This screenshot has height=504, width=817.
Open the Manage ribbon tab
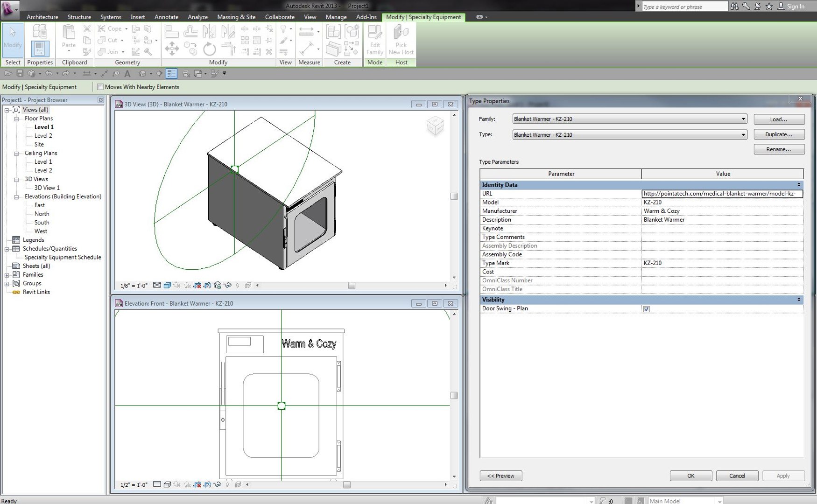(x=336, y=17)
